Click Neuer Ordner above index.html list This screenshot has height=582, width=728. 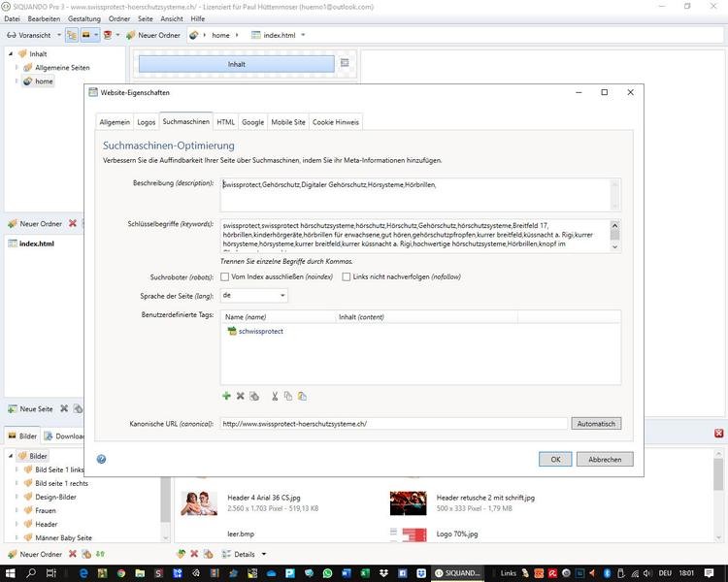(35, 224)
